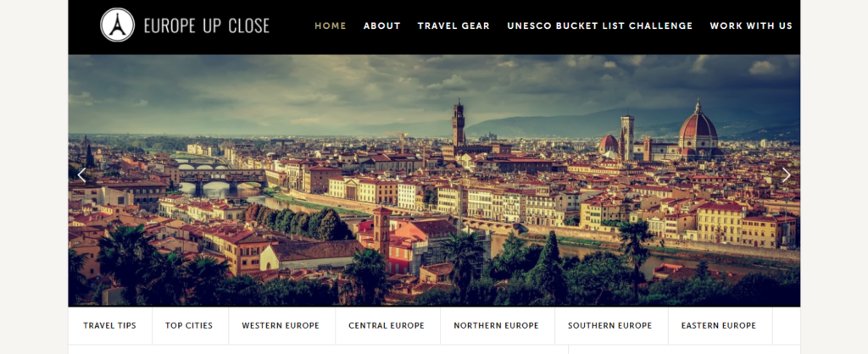Viewport: 868px width, 354px height.
Task: Click the Palazzo Vecchio tower in photo
Action: pos(459,124)
